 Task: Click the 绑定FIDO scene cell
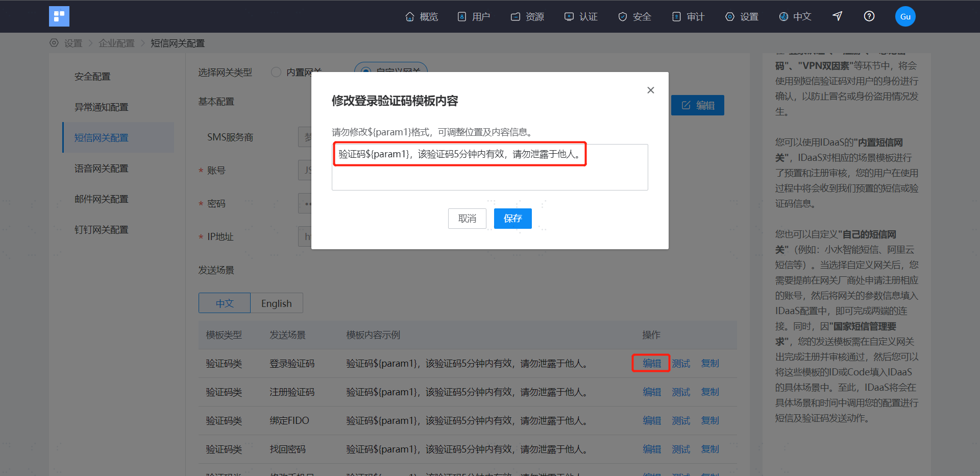coord(289,421)
